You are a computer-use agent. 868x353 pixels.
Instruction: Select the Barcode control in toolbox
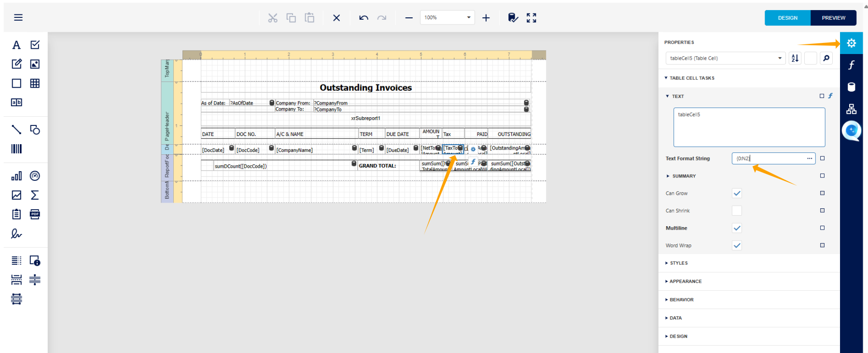click(16, 149)
